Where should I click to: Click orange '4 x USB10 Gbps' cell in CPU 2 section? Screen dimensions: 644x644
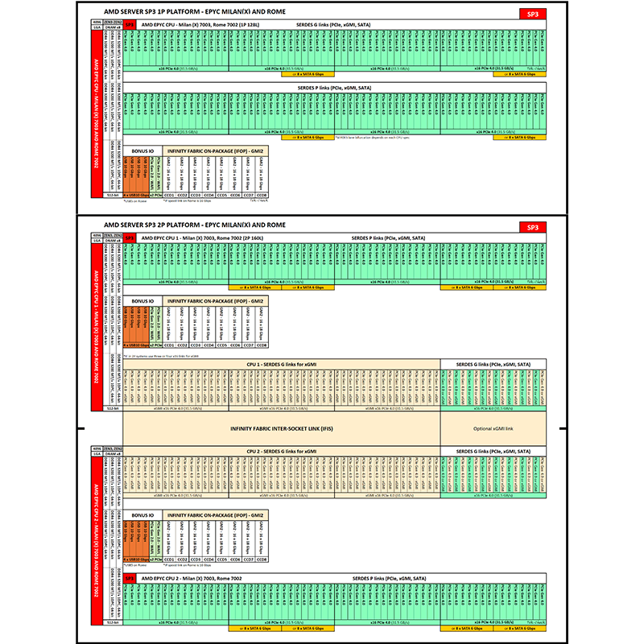click(136, 559)
